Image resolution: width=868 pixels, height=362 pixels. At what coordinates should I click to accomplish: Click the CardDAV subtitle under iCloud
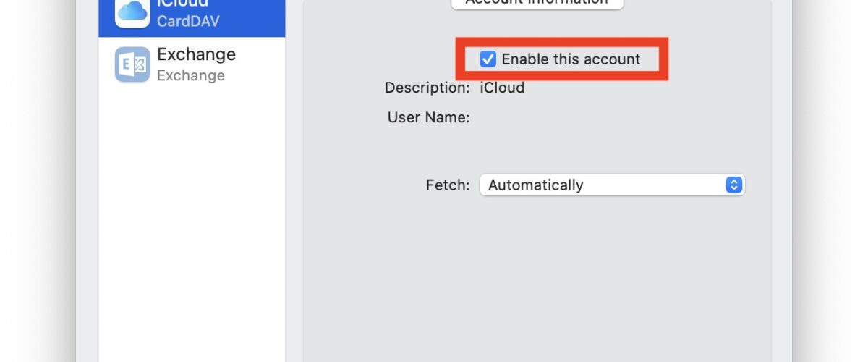(188, 20)
